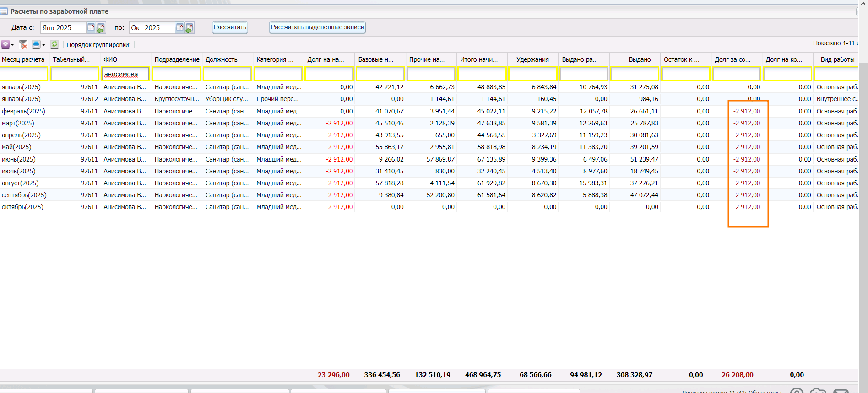Click the ФИО filter field containing анисимова
Screen dimensions: 868x393
125,74
